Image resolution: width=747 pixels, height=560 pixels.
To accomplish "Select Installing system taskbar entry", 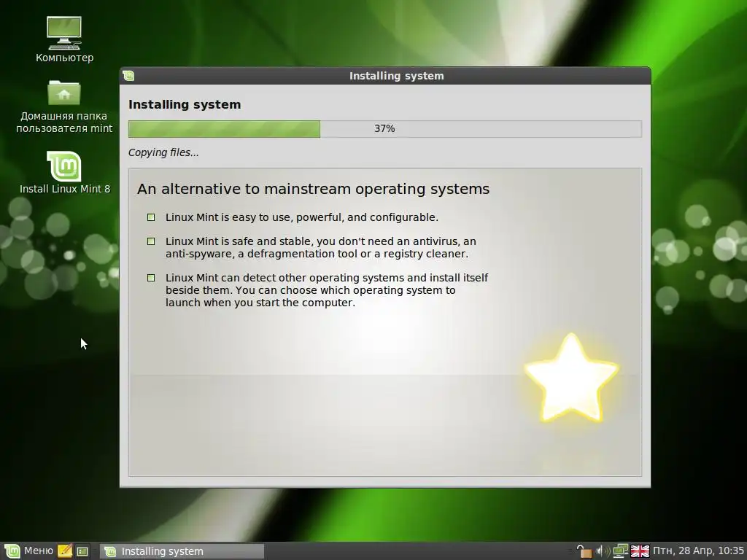I will coord(182,551).
